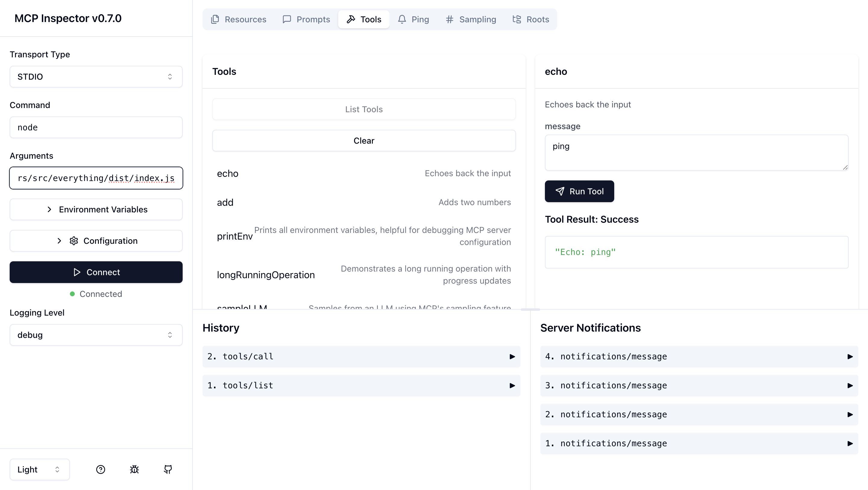This screenshot has width=868, height=490.
Task: Click the help question mark icon
Action: pos(100,469)
